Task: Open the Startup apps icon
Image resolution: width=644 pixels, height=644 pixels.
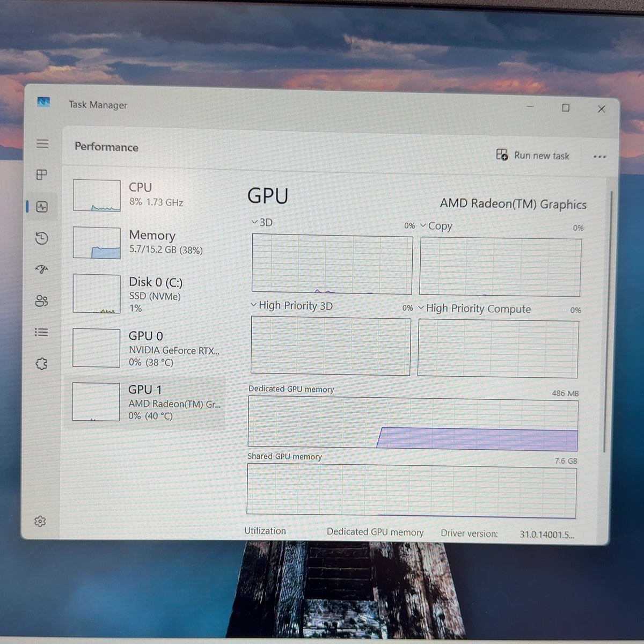Action: pos(42,269)
